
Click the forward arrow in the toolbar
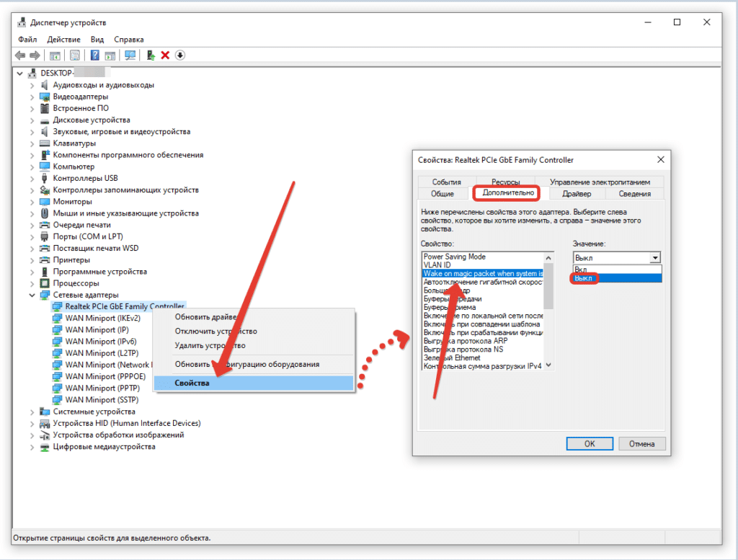click(x=35, y=55)
